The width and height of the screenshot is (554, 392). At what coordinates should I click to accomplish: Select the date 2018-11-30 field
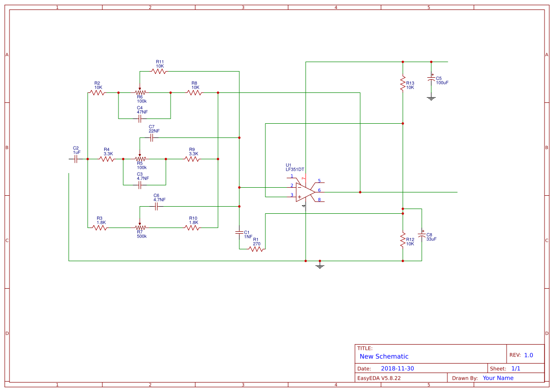coord(398,368)
